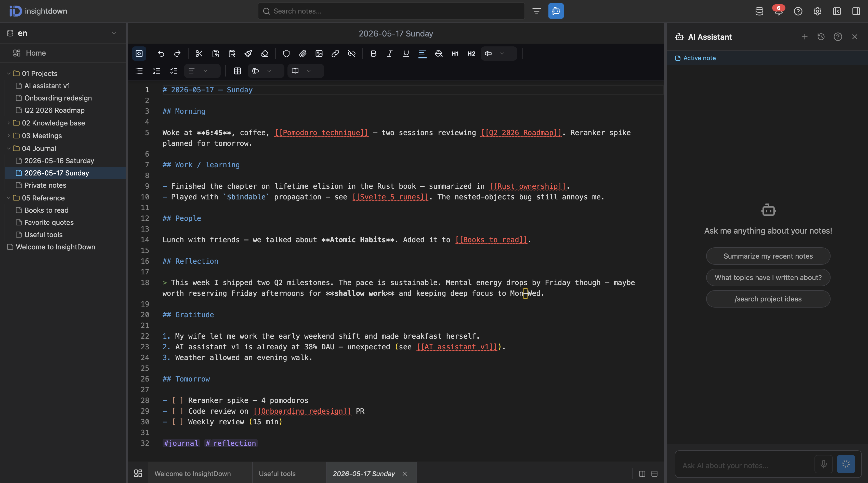868x483 pixels.
Task: Click 'What topics have I written about?'
Action: pos(768,278)
